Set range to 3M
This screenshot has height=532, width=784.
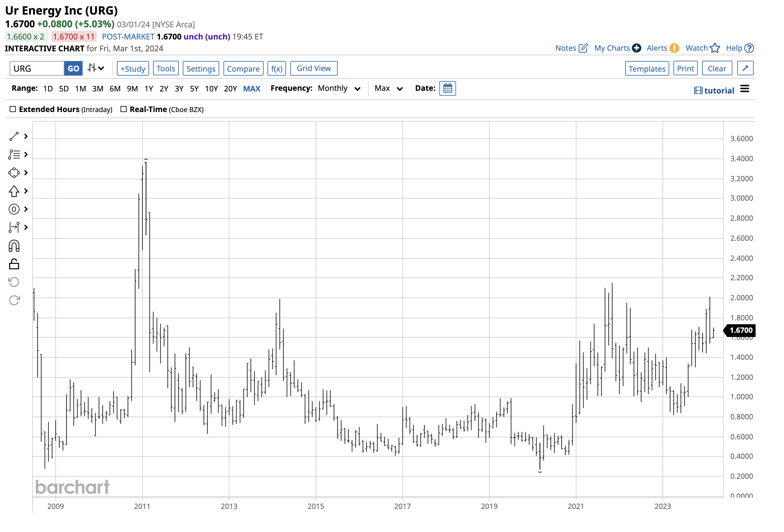[x=97, y=88]
